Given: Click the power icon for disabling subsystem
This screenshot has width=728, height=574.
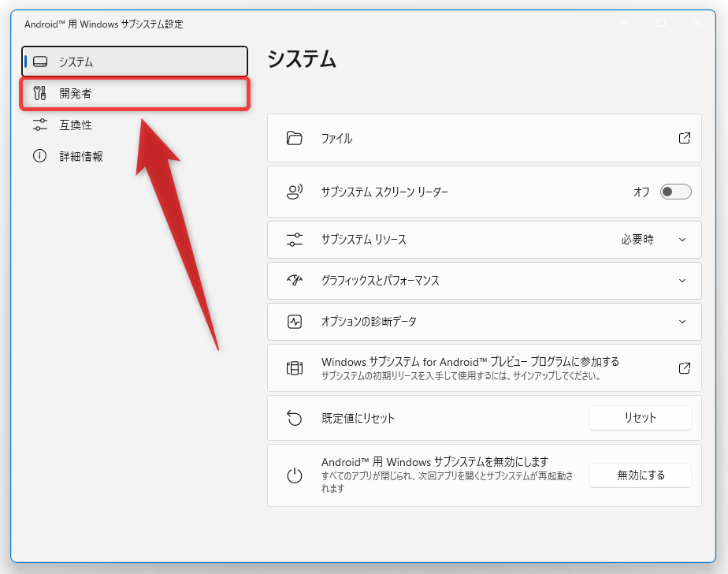Looking at the screenshot, I should pos(295,475).
